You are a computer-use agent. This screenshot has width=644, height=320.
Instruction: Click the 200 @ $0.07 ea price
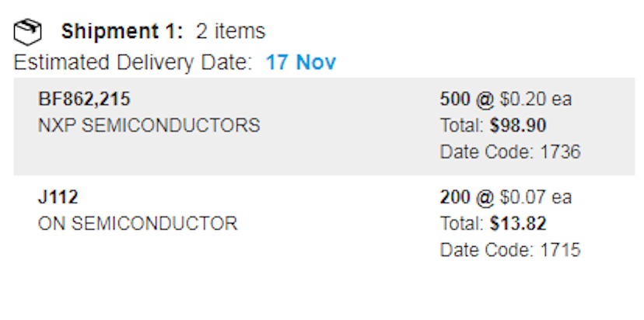click(x=506, y=197)
